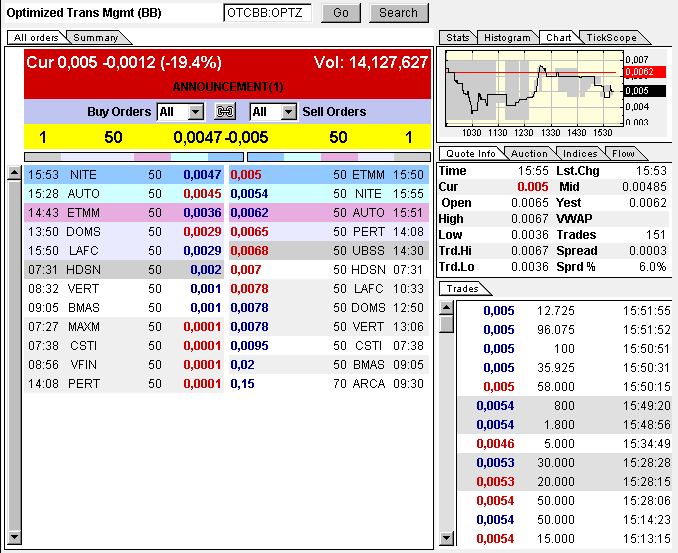The image size is (678, 553).
Task: Click the link buy/sell filters chain icon
Action: [225, 112]
